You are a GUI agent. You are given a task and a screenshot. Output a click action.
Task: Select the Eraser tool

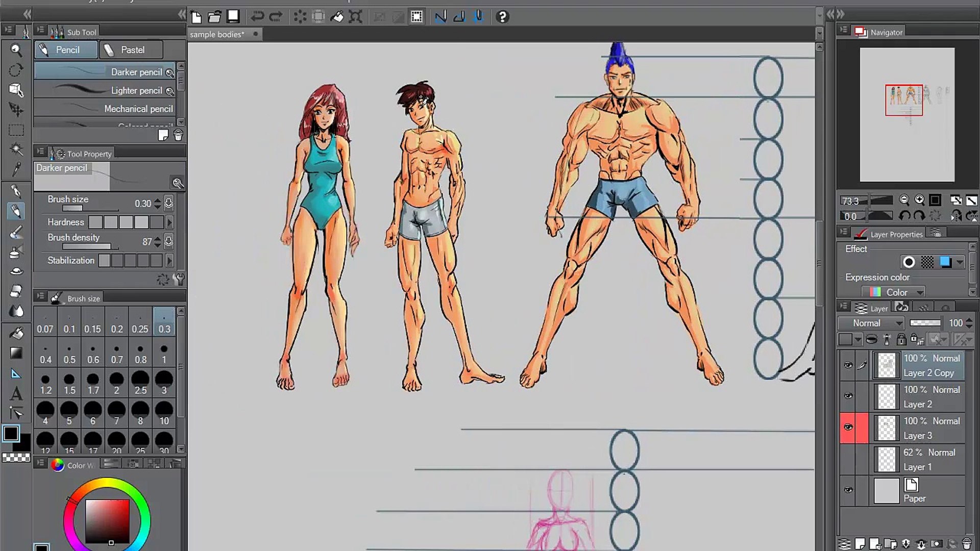pos(16,291)
